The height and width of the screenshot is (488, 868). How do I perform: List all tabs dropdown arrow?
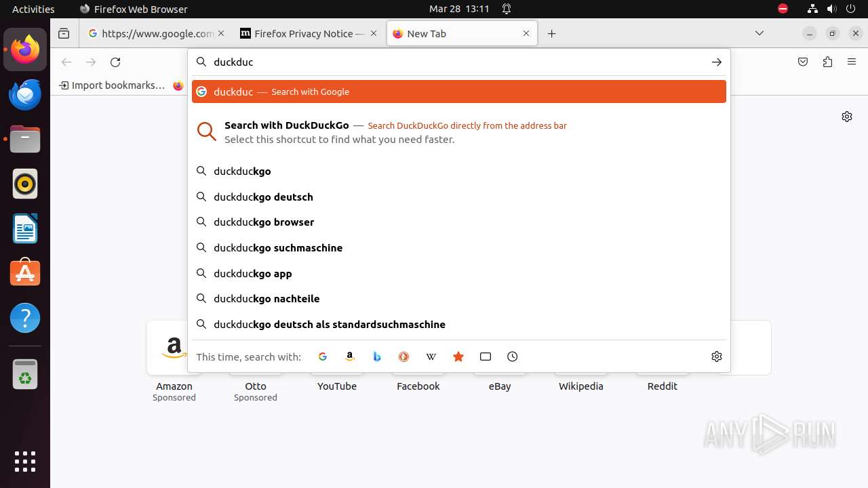[x=759, y=34]
